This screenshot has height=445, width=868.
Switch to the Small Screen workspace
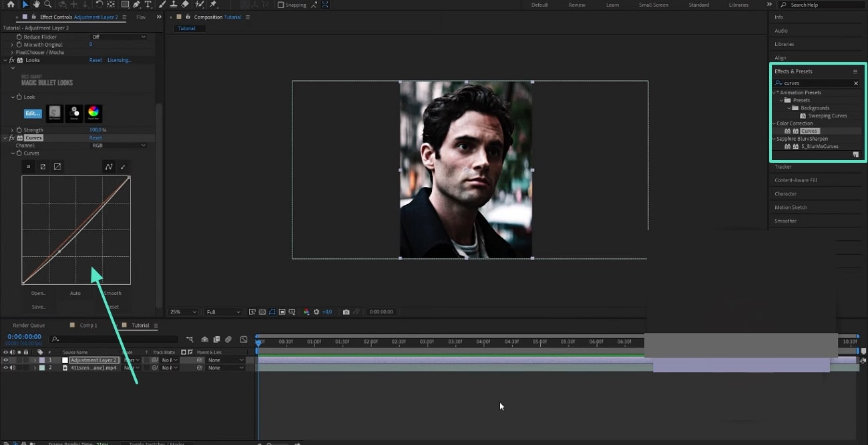(x=654, y=5)
